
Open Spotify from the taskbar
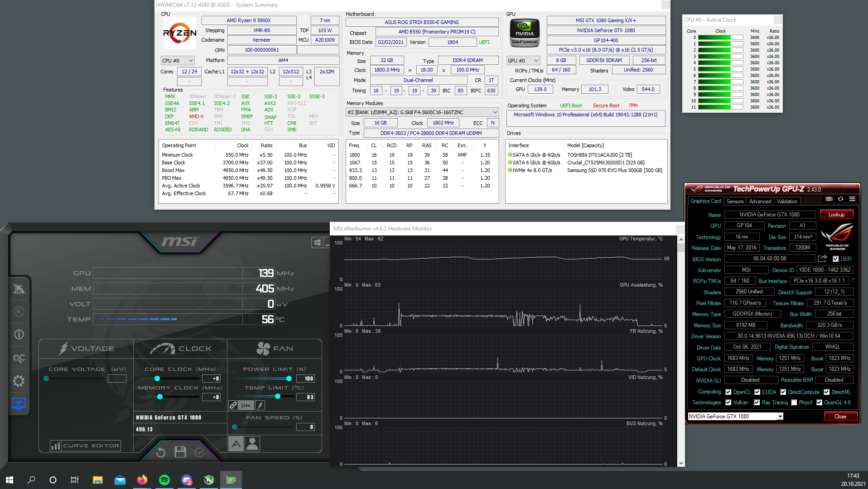click(x=164, y=480)
